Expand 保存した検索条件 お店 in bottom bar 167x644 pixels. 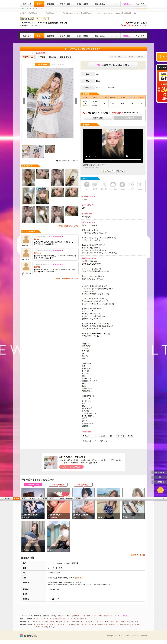[85, 498]
